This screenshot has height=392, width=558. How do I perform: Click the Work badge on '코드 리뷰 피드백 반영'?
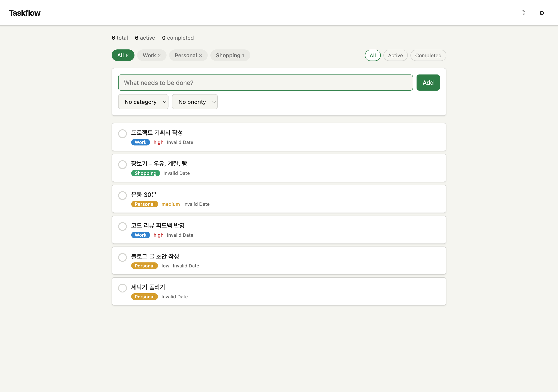(140, 235)
